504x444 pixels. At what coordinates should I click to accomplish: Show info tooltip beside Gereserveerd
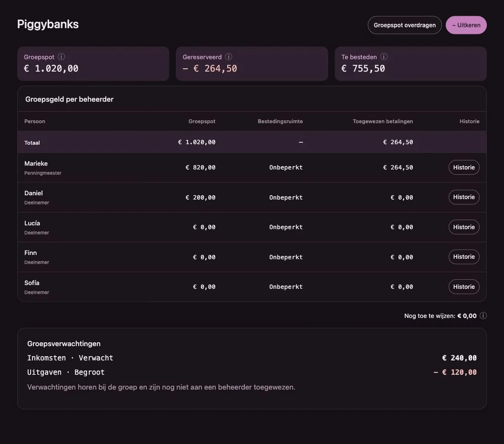[x=228, y=57]
